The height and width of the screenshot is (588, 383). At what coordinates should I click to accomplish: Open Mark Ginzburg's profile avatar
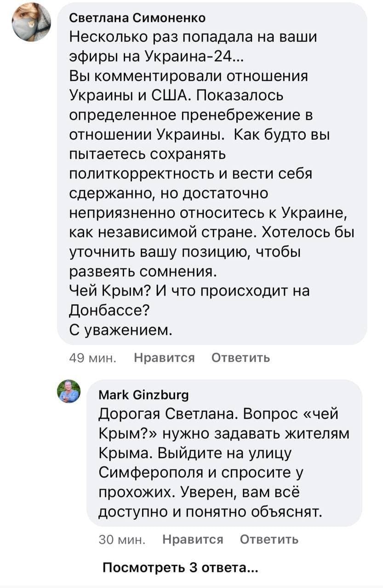pyautogui.click(x=69, y=391)
